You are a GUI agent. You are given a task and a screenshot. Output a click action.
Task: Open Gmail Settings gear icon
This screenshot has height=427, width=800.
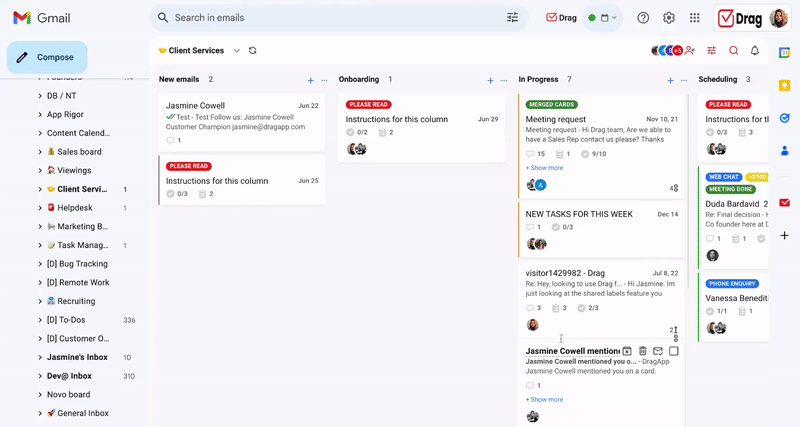[x=669, y=18]
